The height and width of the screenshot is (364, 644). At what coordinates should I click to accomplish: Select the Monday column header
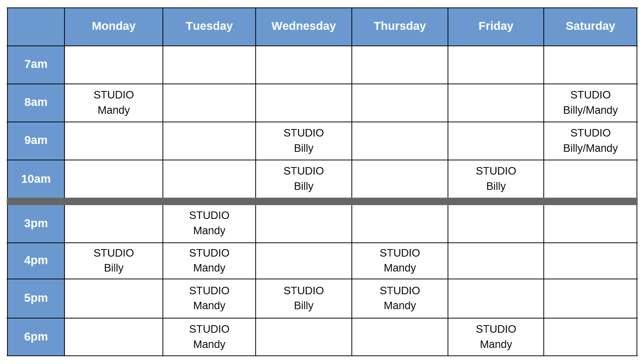pyautogui.click(x=114, y=27)
